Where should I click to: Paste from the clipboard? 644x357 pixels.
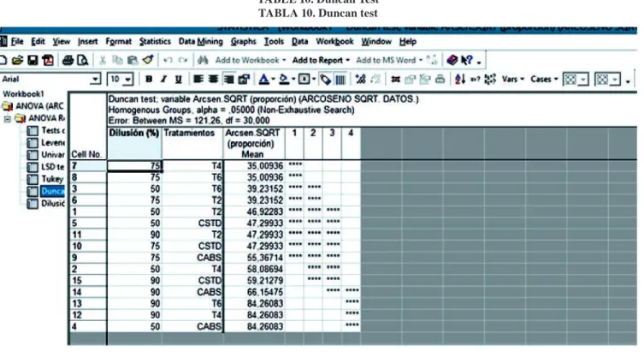(133, 61)
